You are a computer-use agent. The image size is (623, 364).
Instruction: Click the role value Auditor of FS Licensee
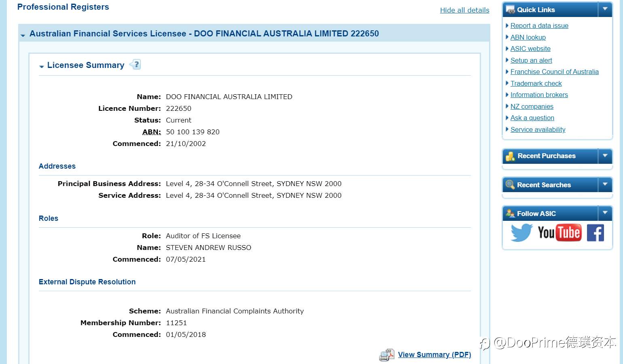pyautogui.click(x=203, y=236)
